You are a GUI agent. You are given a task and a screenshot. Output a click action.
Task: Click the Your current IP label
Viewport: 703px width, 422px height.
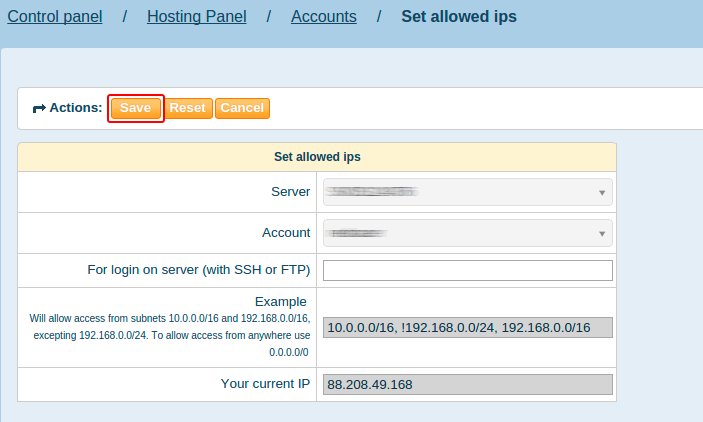265,384
